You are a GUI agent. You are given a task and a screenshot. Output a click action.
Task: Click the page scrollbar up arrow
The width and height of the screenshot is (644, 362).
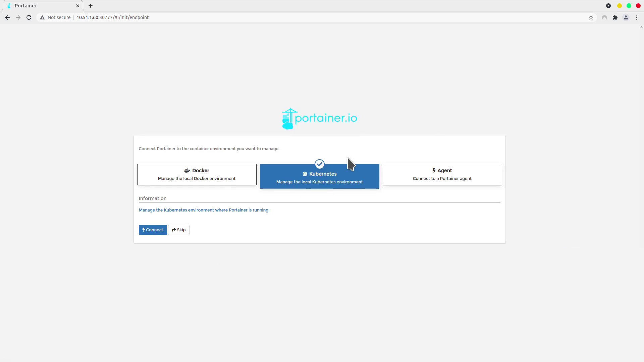coord(641,27)
